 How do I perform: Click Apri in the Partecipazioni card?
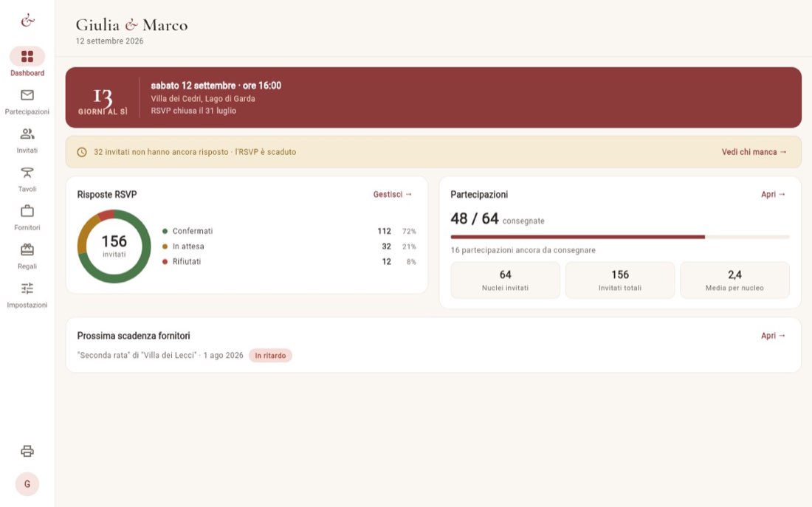click(x=773, y=194)
